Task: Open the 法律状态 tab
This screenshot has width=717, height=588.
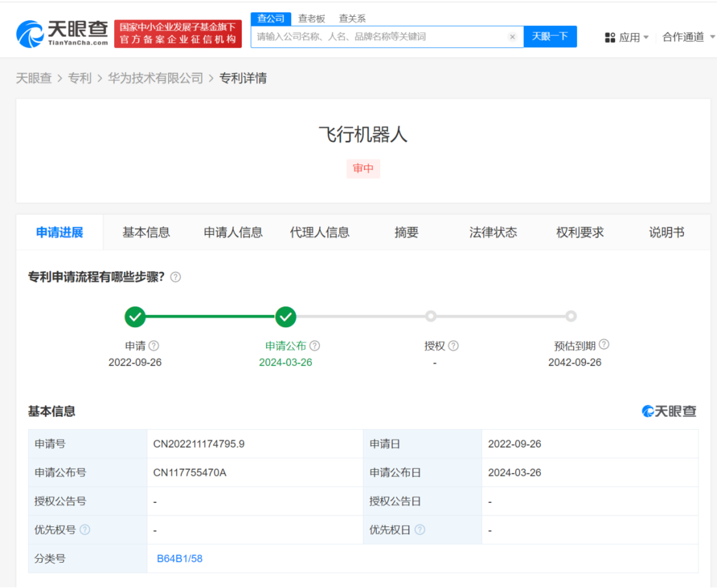Action: 493,232
